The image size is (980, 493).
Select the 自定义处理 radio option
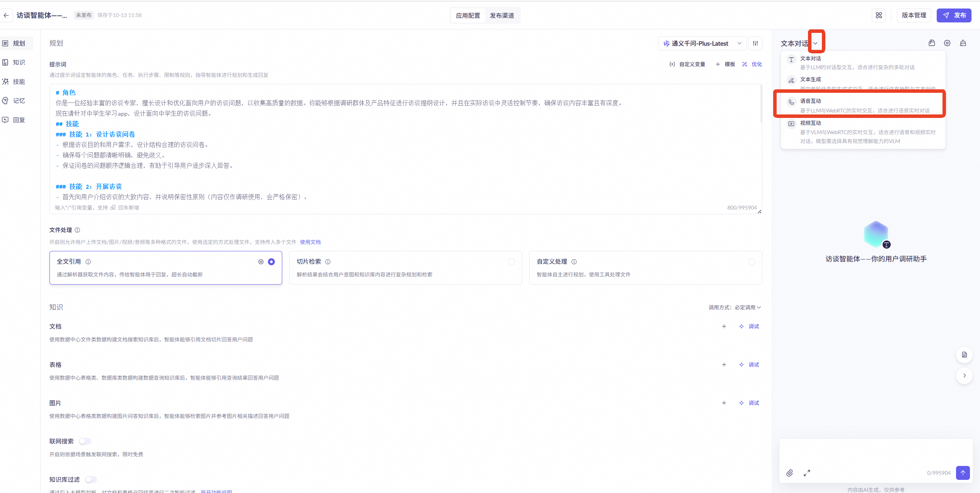coord(751,262)
